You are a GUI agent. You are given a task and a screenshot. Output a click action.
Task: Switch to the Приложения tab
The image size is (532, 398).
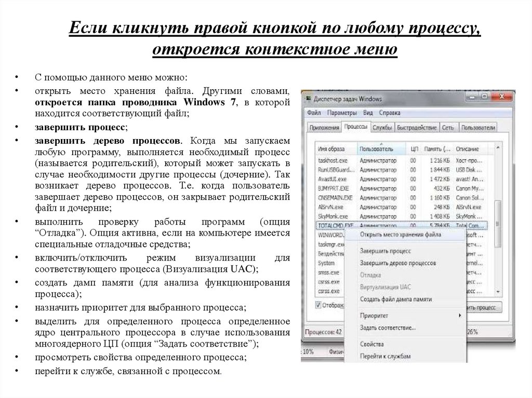click(324, 128)
